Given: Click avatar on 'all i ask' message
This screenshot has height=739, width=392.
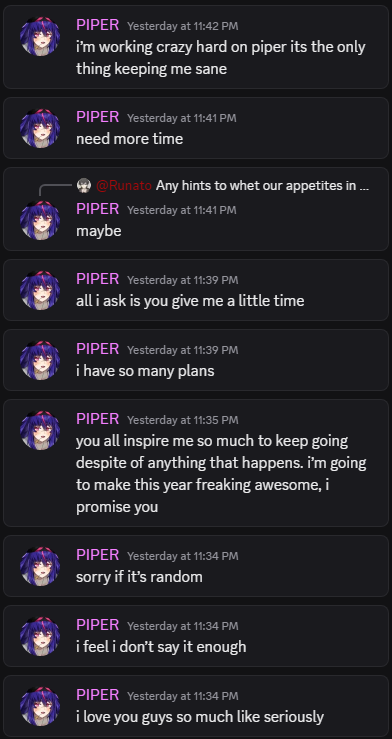Looking at the screenshot, I should pos(40,290).
